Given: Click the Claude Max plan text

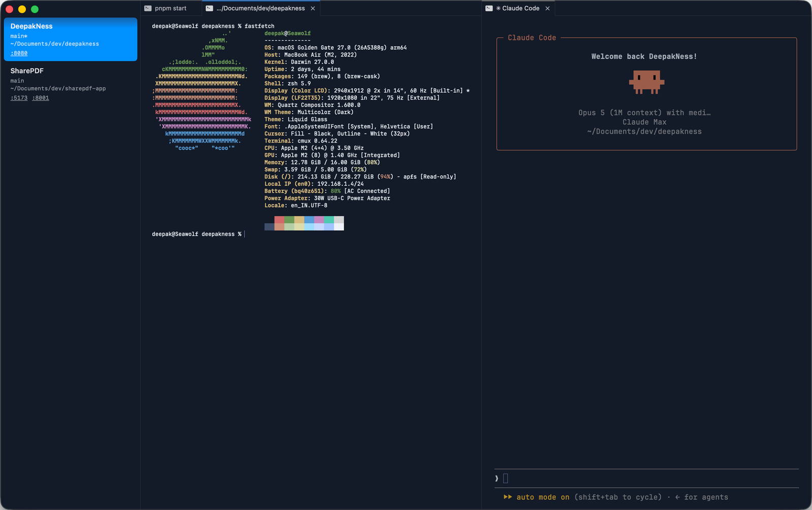Looking at the screenshot, I should (x=645, y=122).
